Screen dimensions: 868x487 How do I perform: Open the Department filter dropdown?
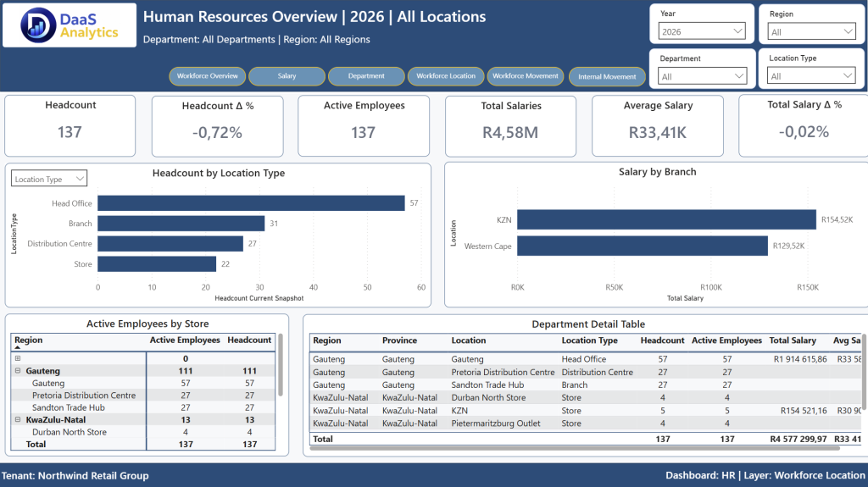coord(702,76)
